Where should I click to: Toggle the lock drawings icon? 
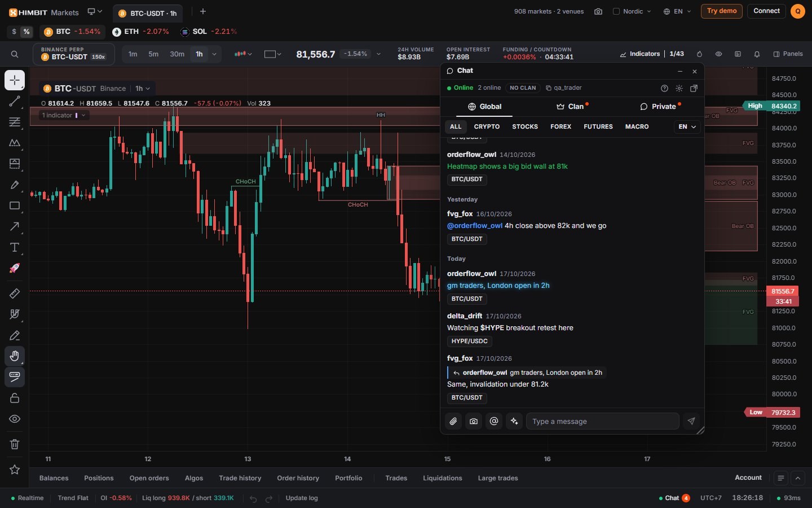(15, 398)
